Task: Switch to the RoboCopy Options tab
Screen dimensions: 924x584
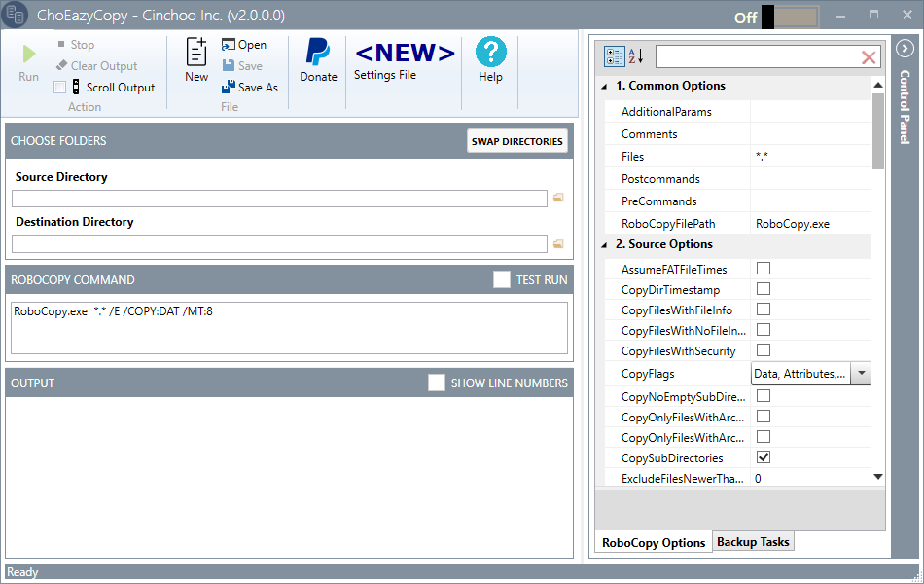Action: [653, 543]
